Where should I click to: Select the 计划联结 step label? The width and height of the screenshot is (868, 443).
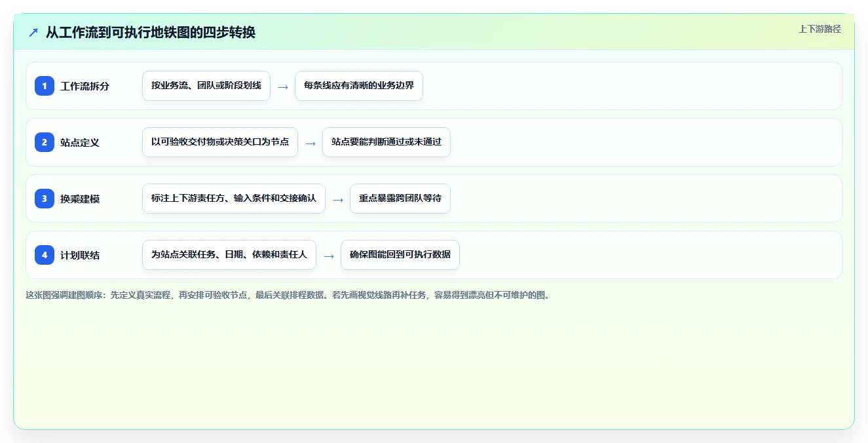pyautogui.click(x=80, y=255)
